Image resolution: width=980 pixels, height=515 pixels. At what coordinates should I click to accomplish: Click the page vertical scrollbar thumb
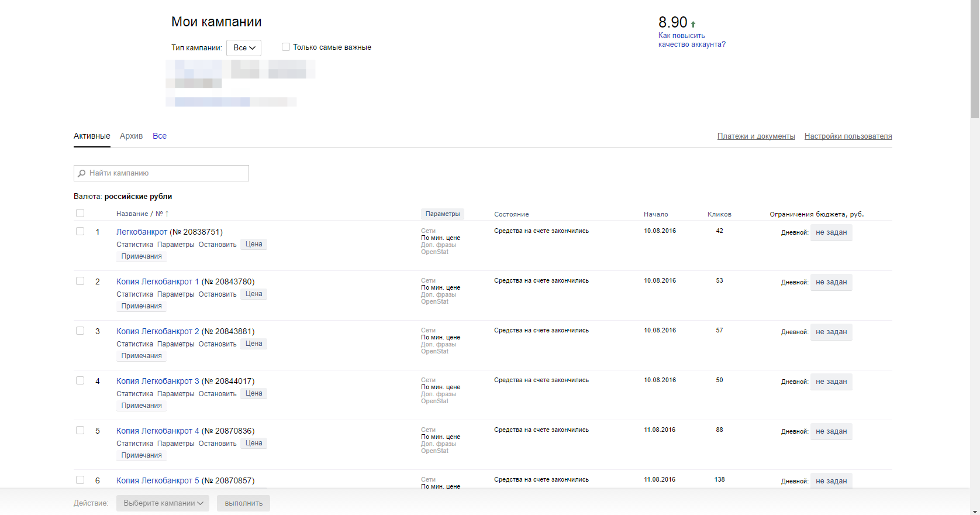(x=975, y=59)
